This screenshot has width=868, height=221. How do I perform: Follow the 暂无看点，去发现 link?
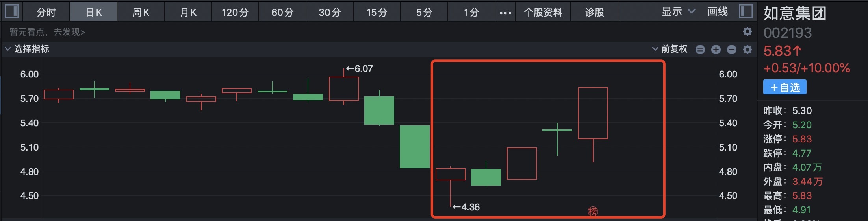[47, 32]
